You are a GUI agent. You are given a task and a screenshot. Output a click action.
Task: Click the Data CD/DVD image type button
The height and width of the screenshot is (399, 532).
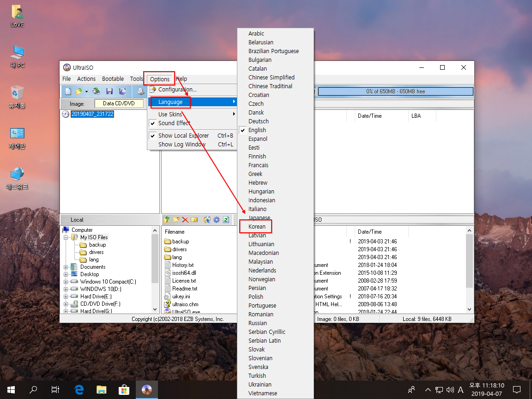click(x=119, y=103)
